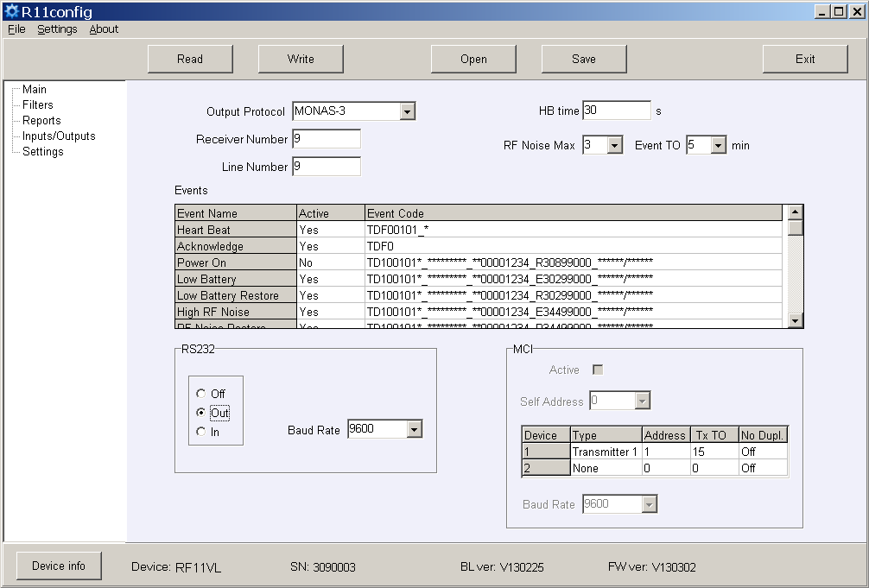Open the About menu

104,29
